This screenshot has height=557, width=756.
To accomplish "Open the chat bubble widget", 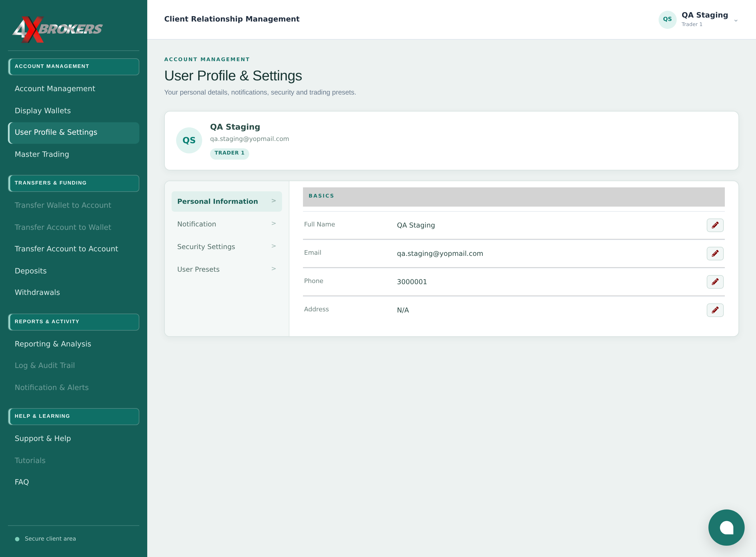I will (726, 527).
